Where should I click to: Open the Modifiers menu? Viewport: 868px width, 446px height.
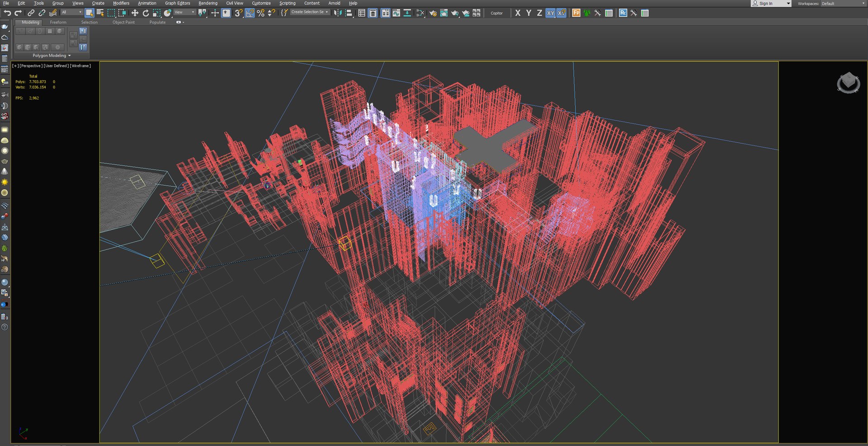pos(121,3)
